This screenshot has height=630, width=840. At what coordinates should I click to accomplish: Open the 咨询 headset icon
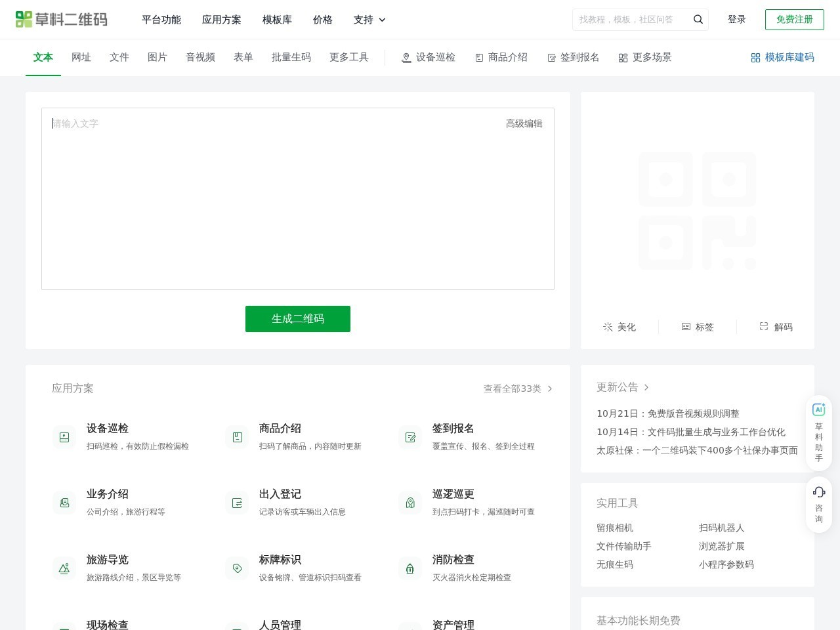(x=819, y=492)
